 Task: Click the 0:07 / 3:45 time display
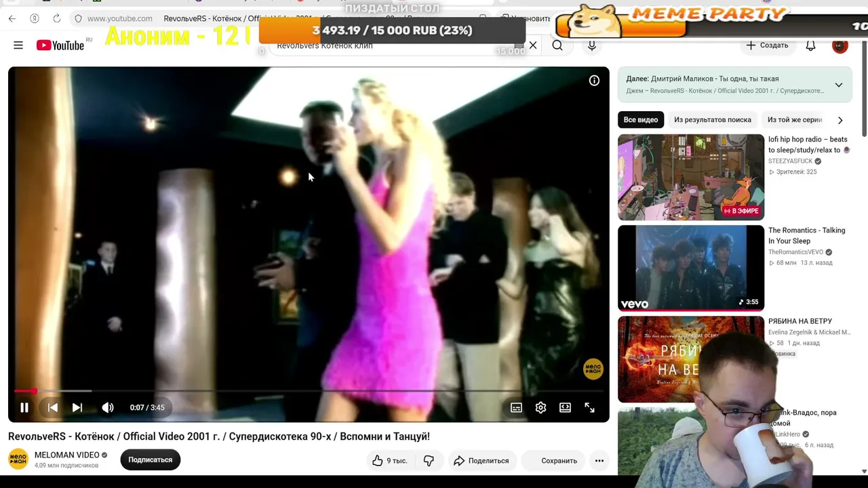147,407
